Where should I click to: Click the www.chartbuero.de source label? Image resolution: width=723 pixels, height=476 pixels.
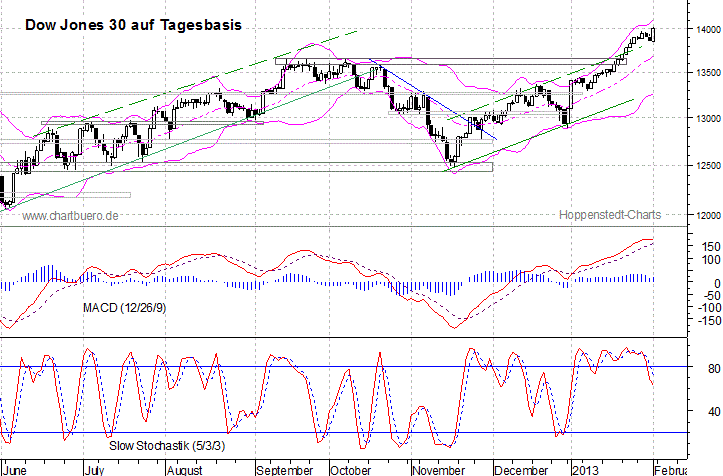coord(70,215)
